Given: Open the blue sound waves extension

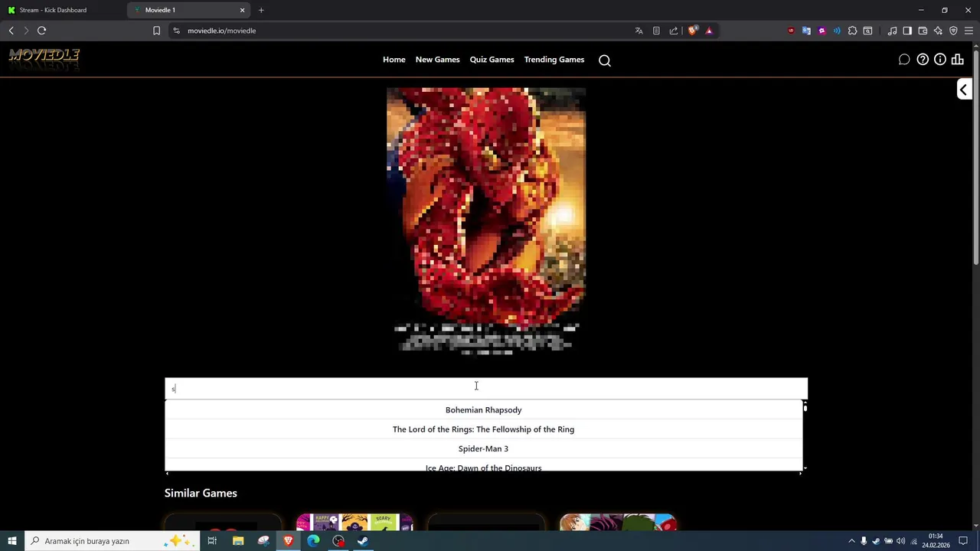Looking at the screenshot, I should tap(837, 31).
